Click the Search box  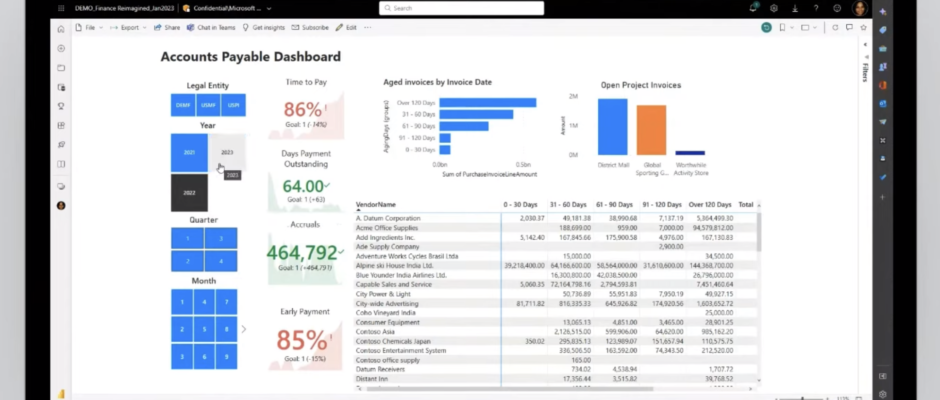tap(462, 8)
